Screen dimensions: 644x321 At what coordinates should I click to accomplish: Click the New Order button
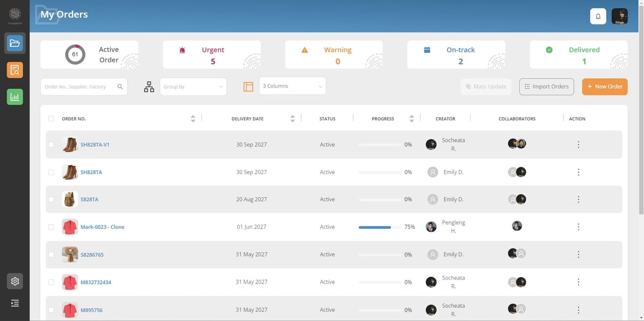605,87
